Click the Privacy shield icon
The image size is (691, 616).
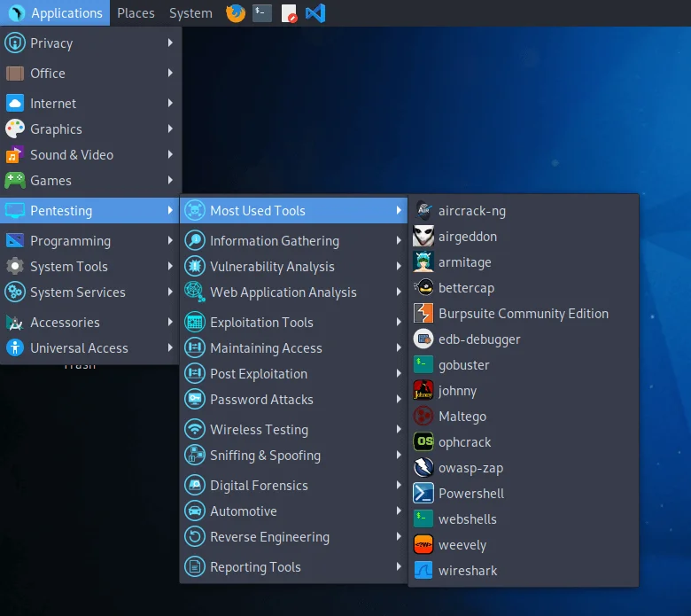click(15, 43)
